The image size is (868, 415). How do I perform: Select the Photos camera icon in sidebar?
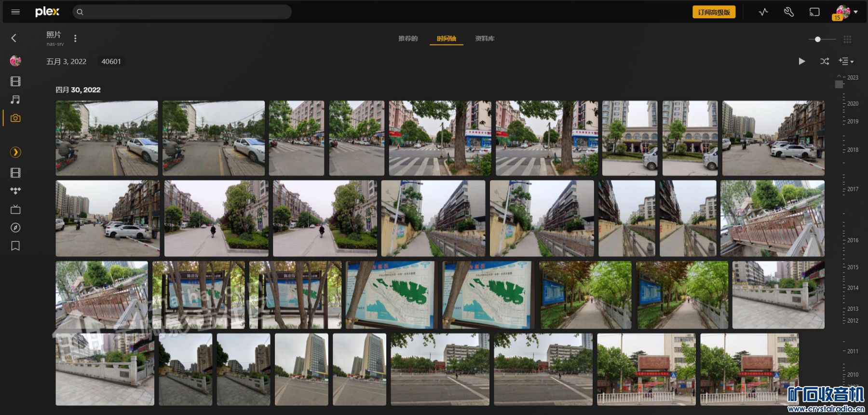pyautogui.click(x=15, y=118)
